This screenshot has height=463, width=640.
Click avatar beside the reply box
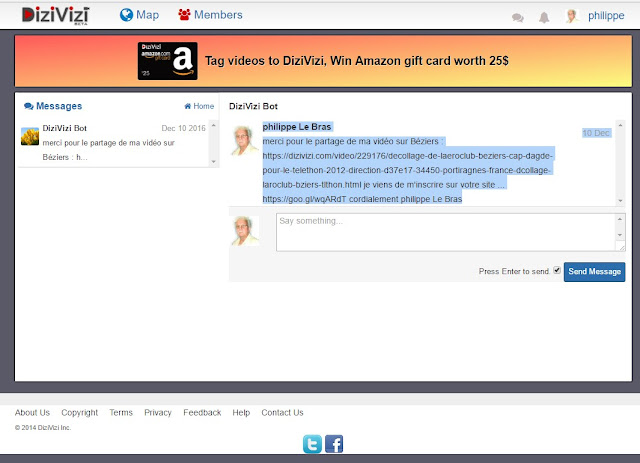coord(244,231)
